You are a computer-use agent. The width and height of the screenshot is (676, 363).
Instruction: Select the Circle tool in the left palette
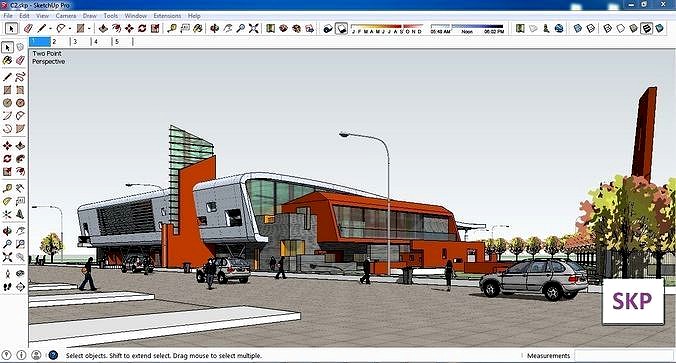pos(7,103)
